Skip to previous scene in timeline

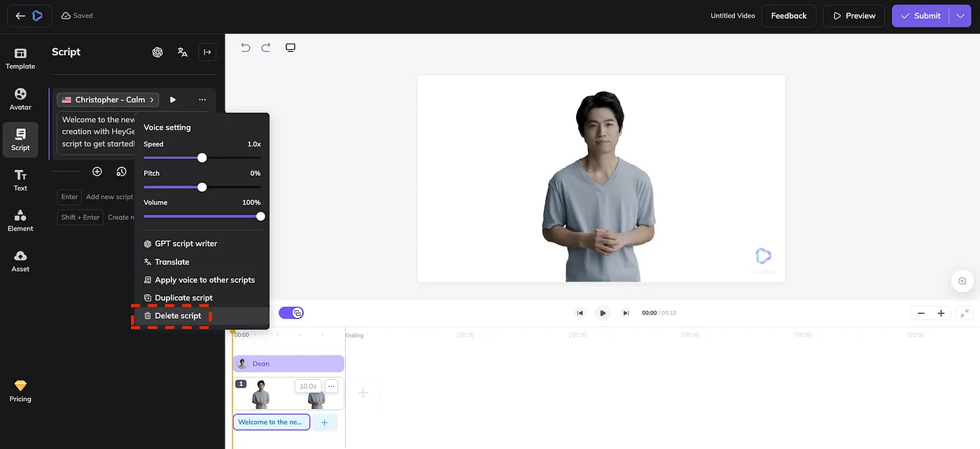click(580, 313)
